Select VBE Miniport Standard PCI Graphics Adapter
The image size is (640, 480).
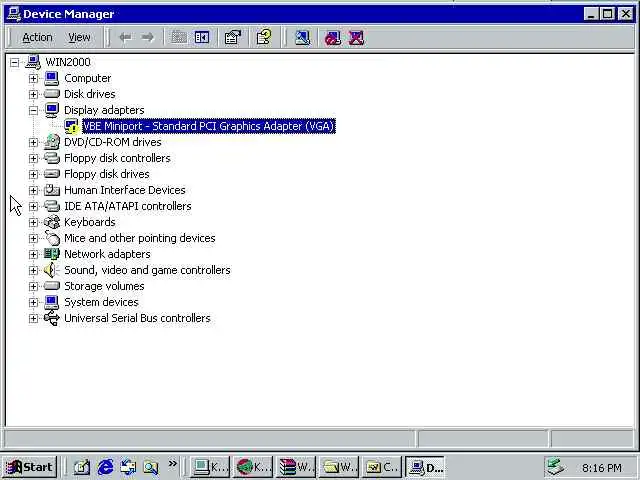[209, 126]
